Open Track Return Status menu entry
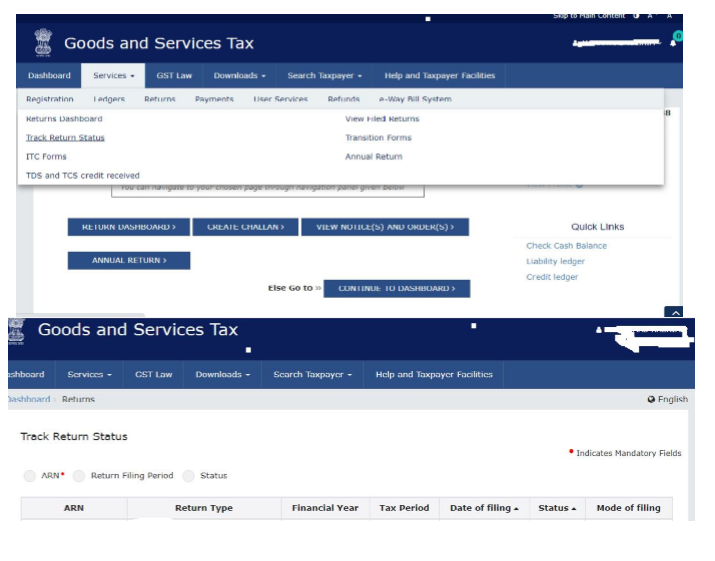Screen dimensions: 715x561 click(65, 138)
